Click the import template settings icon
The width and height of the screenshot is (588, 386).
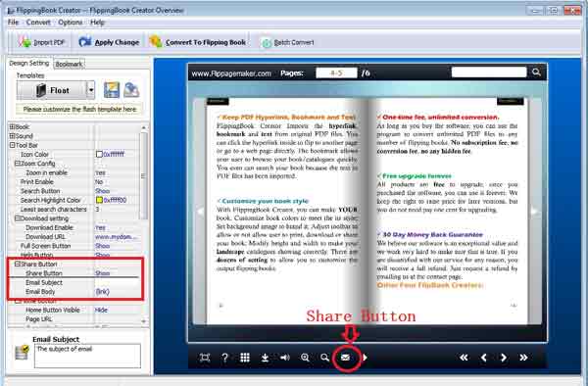pyautogui.click(x=131, y=90)
